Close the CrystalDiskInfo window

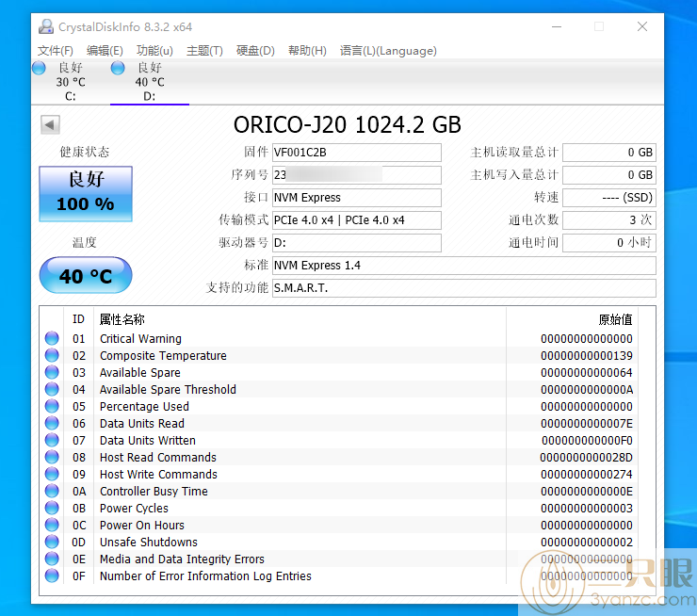coord(642,26)
